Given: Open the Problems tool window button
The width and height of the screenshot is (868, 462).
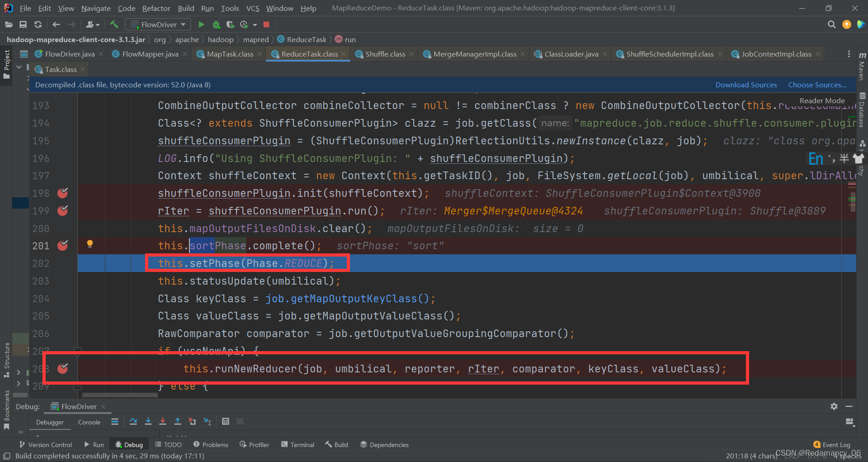Looking at the screenshot, I should [x=211, y=445].
